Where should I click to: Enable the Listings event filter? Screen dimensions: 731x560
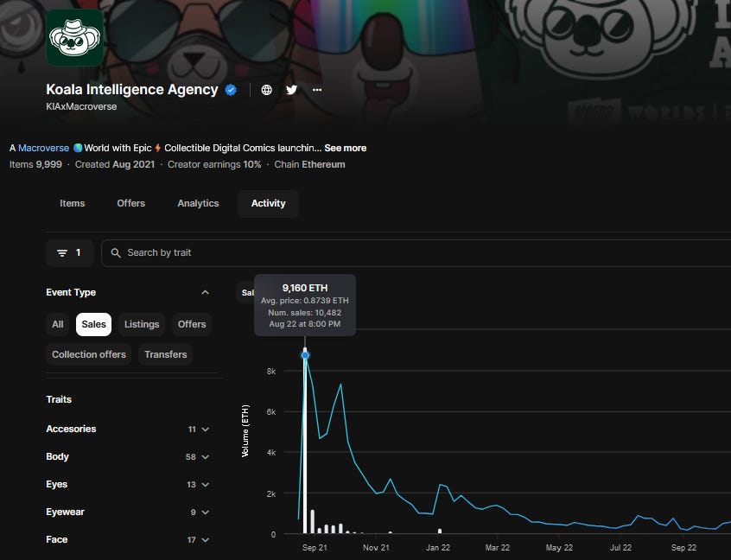[x=142, y=324]
